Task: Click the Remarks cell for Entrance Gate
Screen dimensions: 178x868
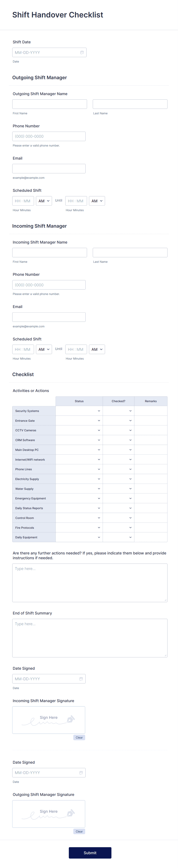Action: (x=151, y=421)
